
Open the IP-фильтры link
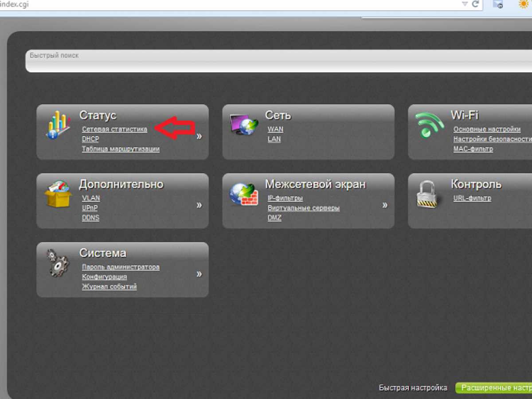285,198
